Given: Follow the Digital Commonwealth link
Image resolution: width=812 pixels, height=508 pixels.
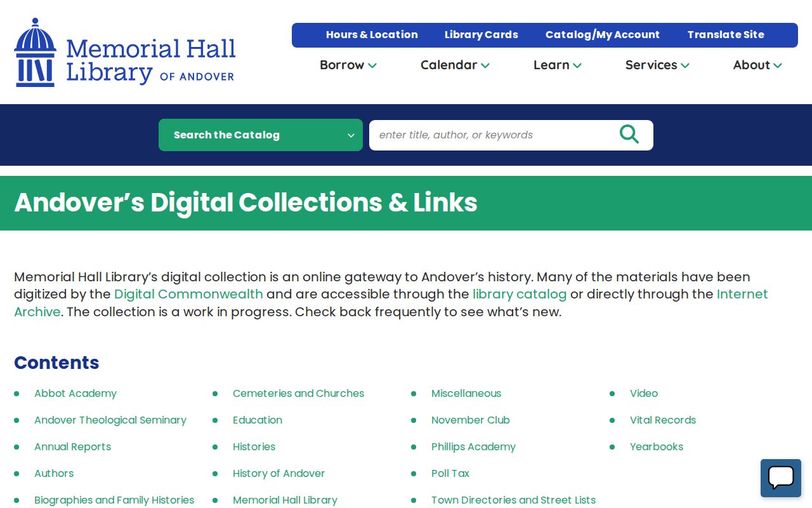Looking at the screenshot, I should [188, 294].
